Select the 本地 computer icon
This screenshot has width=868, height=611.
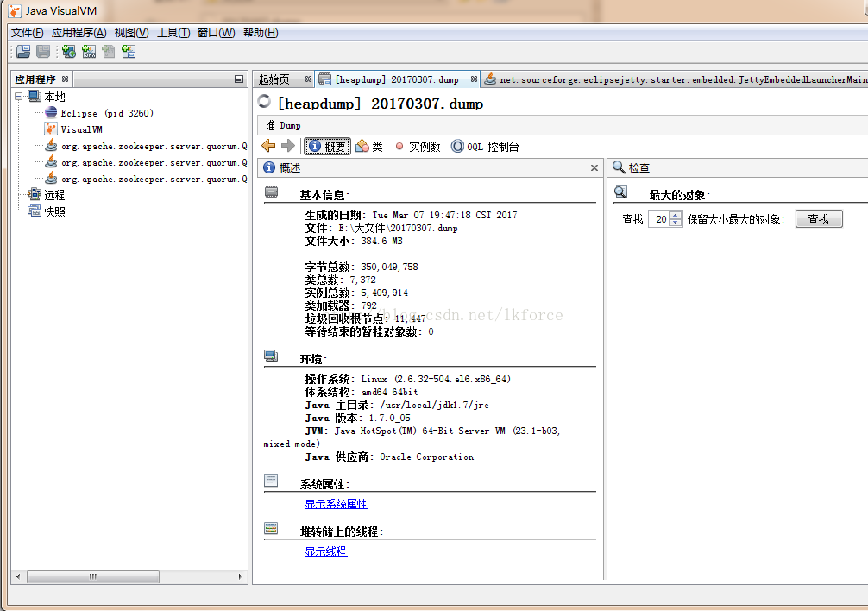[x=35, y=97]
